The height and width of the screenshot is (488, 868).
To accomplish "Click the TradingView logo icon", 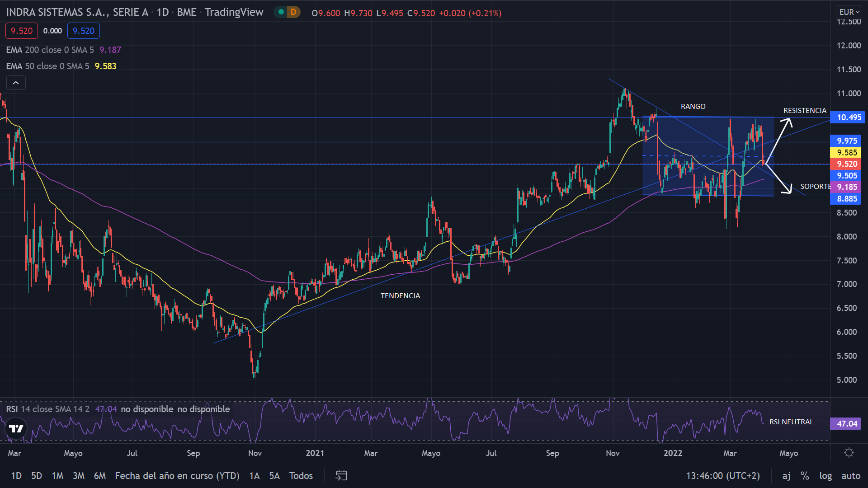I will (x=16, y=428).
